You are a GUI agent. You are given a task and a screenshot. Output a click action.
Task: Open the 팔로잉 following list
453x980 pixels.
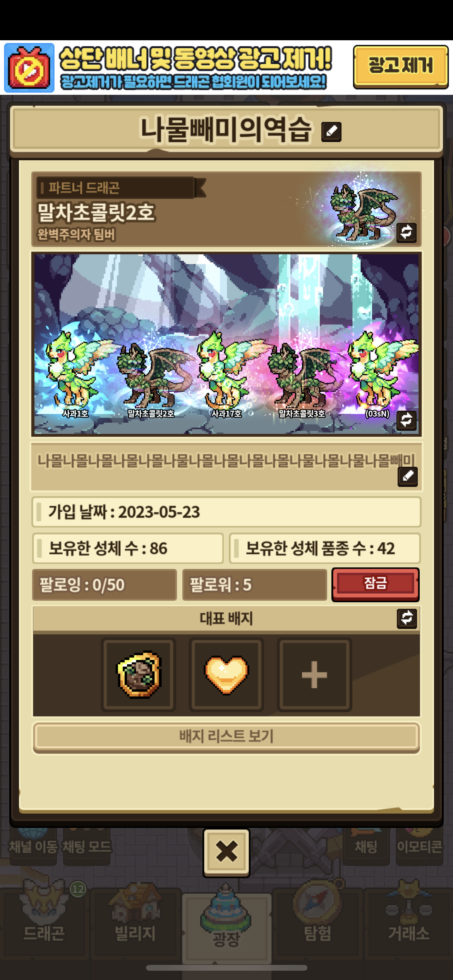pos(105,584)
